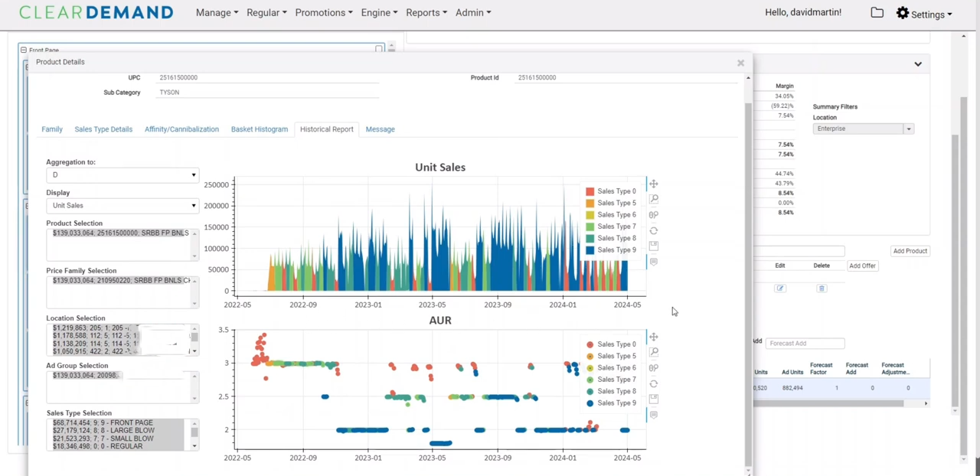980x476 pixels.
Task: Select Pan tool on Unit Sales chart
Action: pyautogui.click(x=653, y=184)
